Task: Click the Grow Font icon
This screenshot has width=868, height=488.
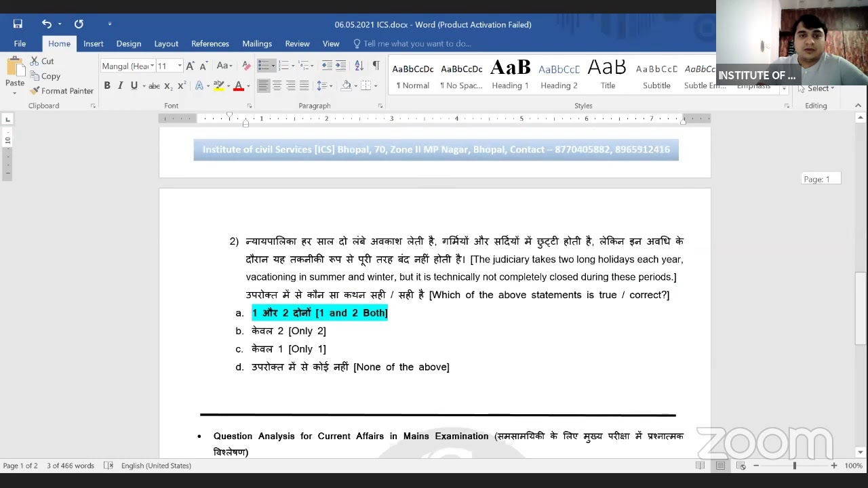Action: click(191, 66)
